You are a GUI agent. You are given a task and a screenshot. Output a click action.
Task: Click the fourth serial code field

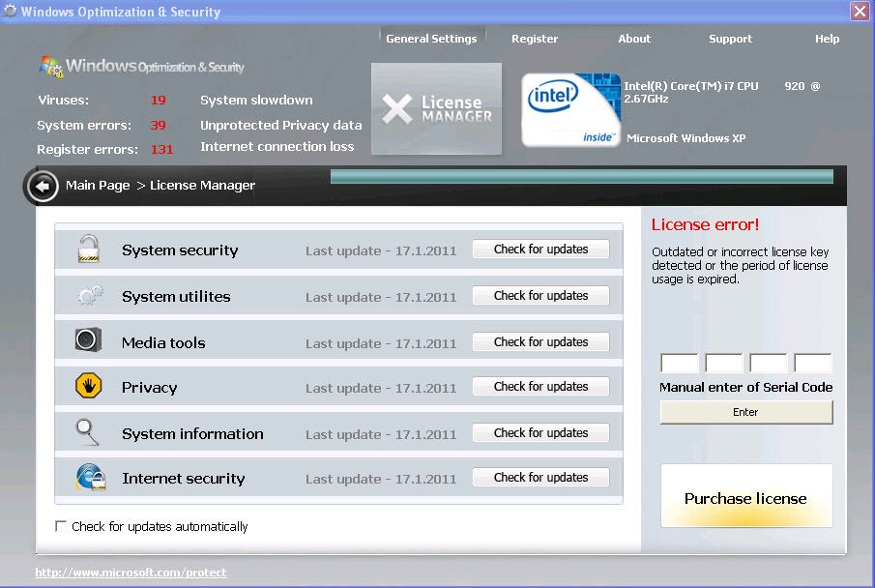tap(813, 363)
